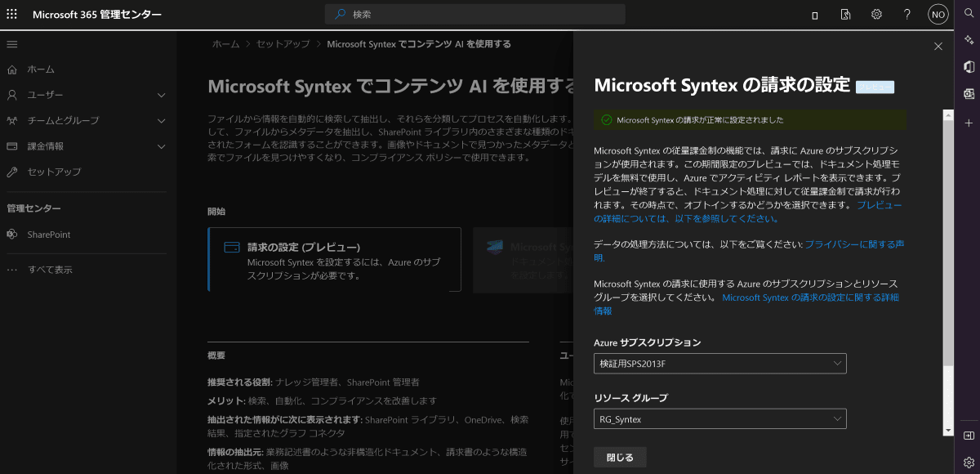Click in the 検索 search field
Screen dimensions: 980x474
point(475,15)
